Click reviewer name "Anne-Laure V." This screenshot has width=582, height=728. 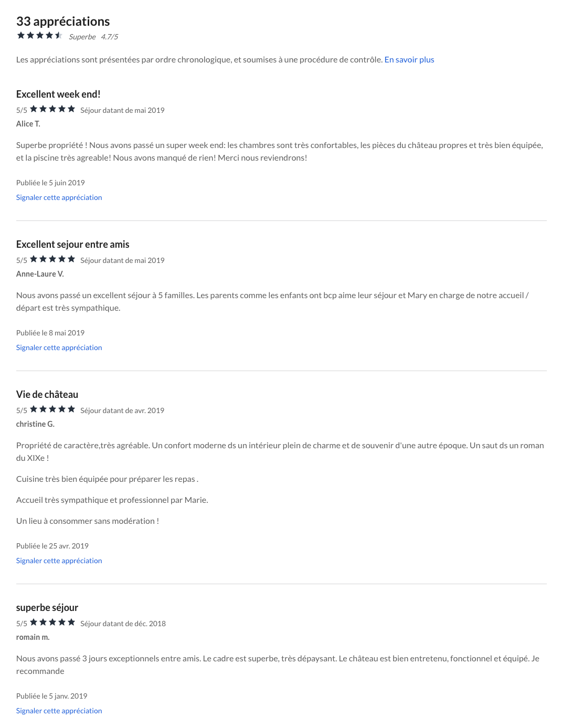coord(40,274)
